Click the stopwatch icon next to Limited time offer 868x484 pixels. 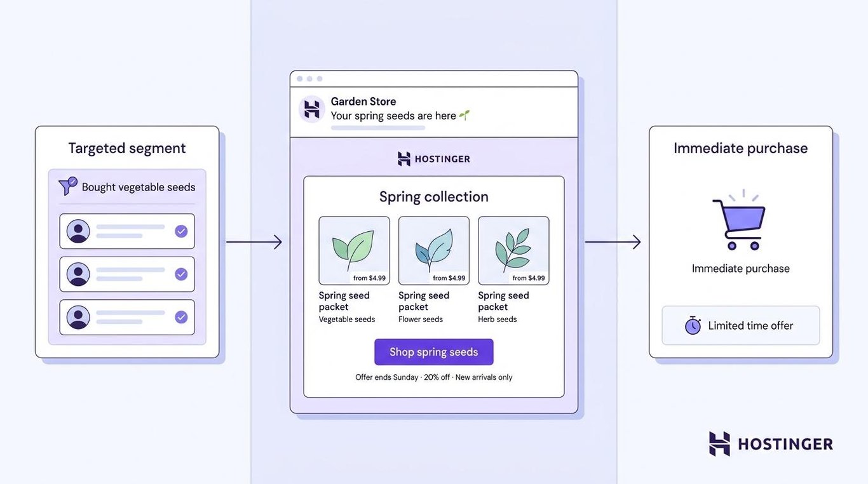tap(693, 325)
